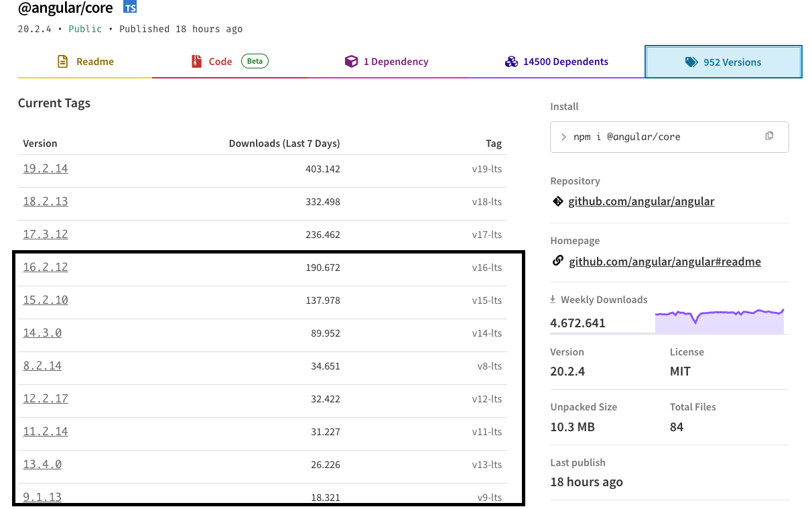Open version 12.2.17

[x=46, y=399]
